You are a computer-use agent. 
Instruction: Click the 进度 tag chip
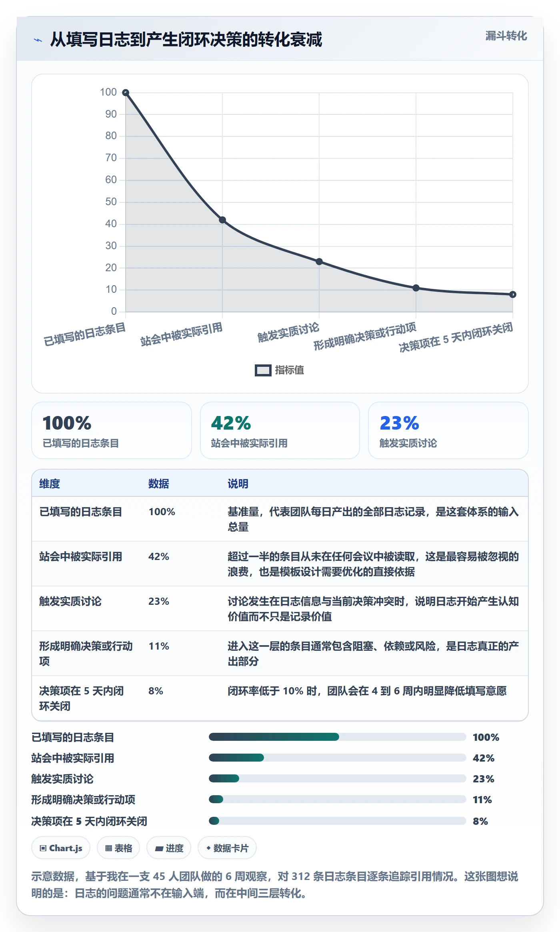169,848
